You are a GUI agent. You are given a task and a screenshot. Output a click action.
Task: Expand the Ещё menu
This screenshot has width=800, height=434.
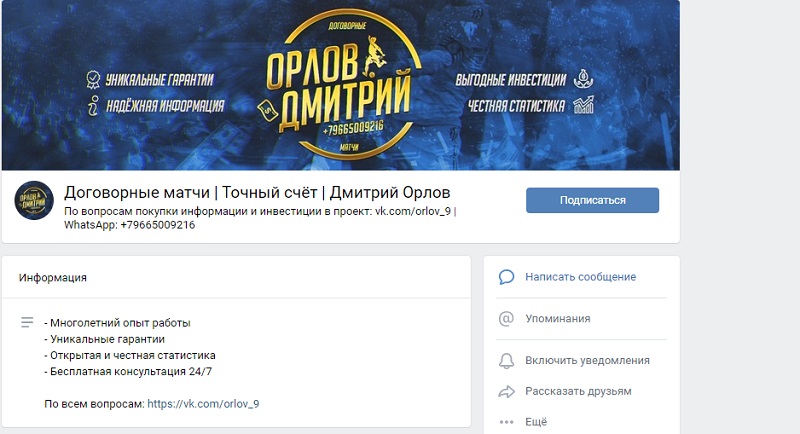click(536, 422)
